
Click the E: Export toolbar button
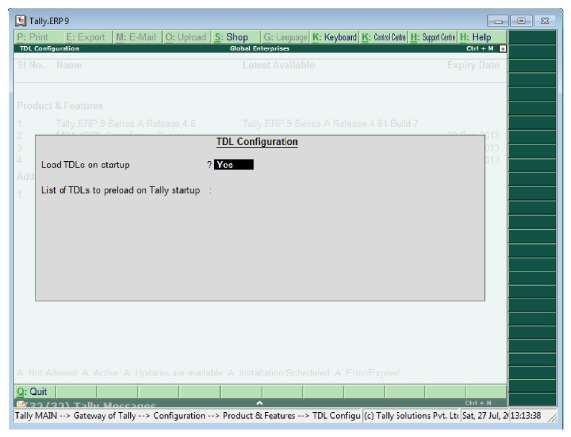(87, 37)
